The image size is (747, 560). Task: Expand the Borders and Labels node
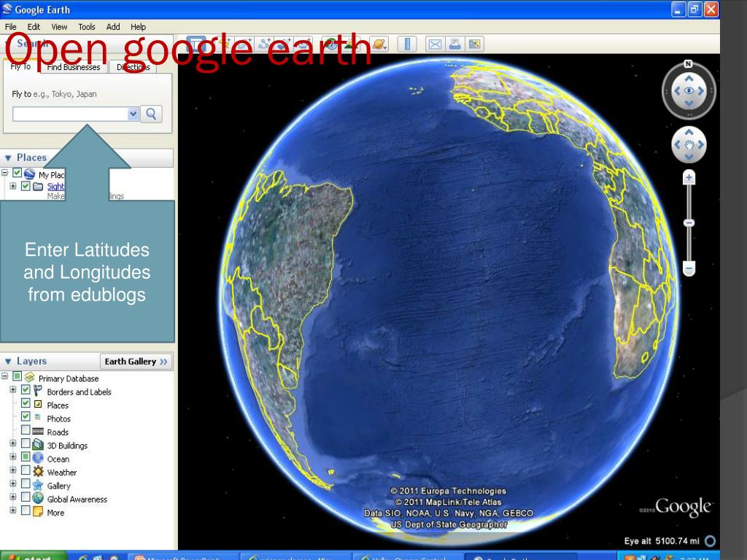[x=13, y=389]
